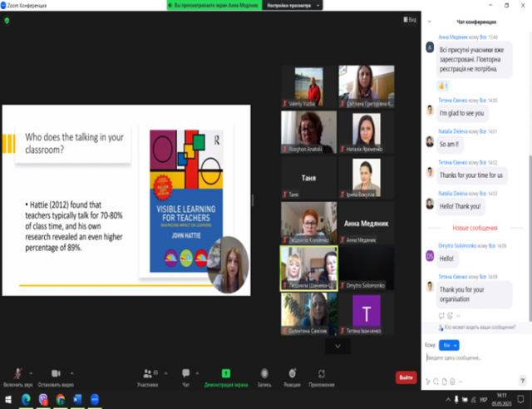Start recording with Запись button

coord(264,377)
